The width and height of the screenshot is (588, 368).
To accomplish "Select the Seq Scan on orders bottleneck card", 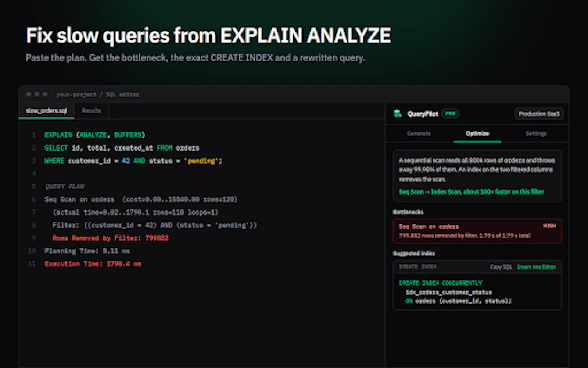I will (x=477, y=231).
